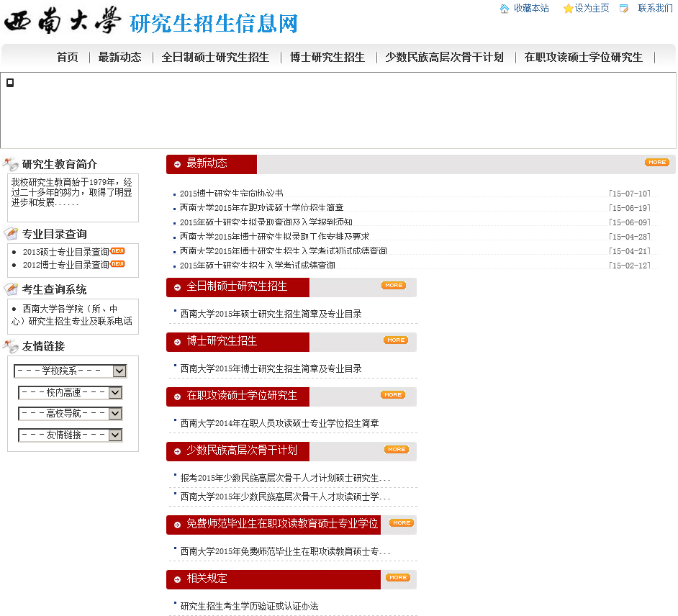Open 西南大学2015年在职攻读硕士学位招生简章 news item

tap(261, 207)
